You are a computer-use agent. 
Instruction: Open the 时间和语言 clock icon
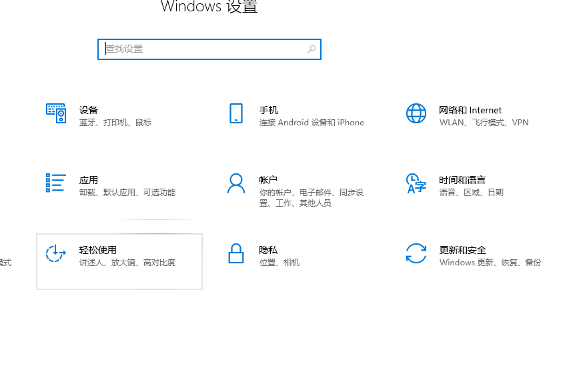tap(416, 183)
